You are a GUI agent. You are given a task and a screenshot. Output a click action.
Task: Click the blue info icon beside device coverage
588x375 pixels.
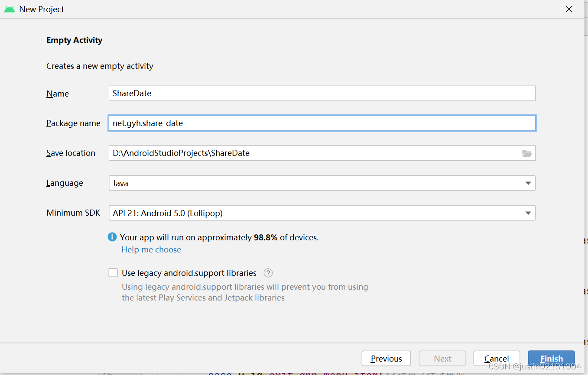[112, 237]
